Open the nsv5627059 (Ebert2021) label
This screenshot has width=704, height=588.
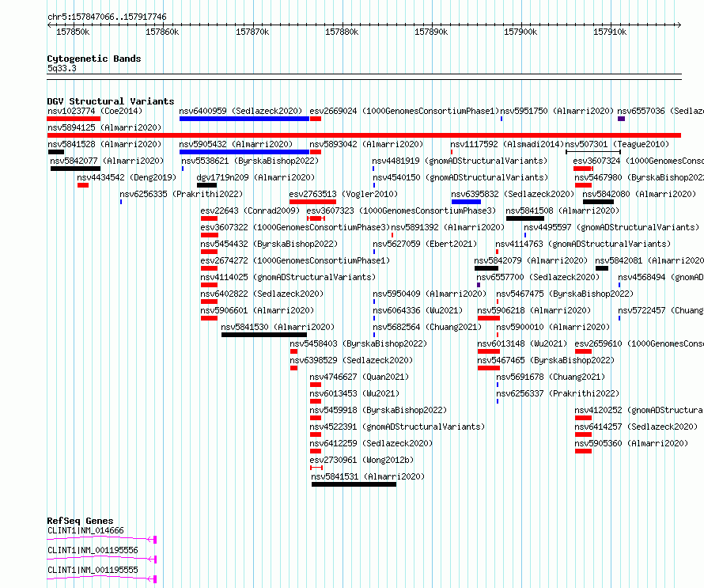425,244
